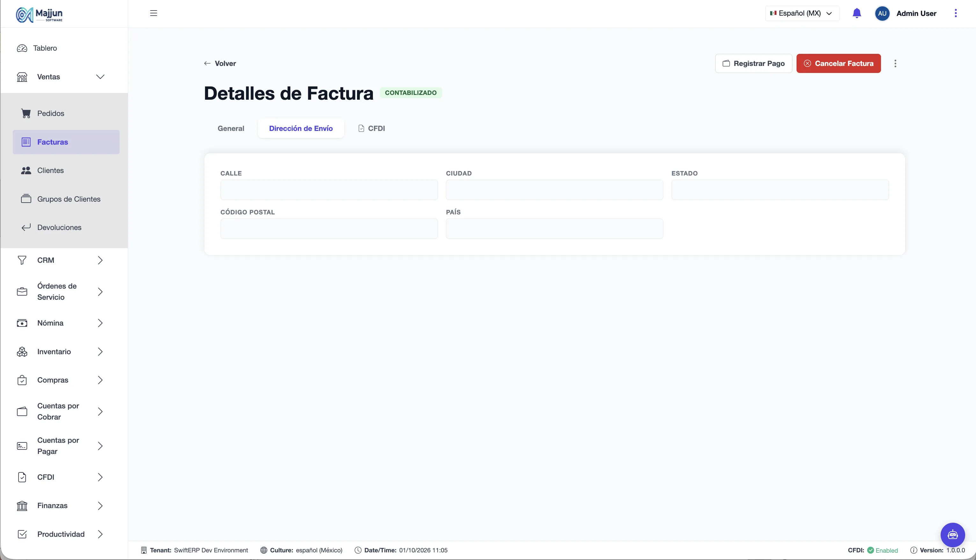Open the CFDI tab
The image size is (976, 560).
[x=372, y=128]
